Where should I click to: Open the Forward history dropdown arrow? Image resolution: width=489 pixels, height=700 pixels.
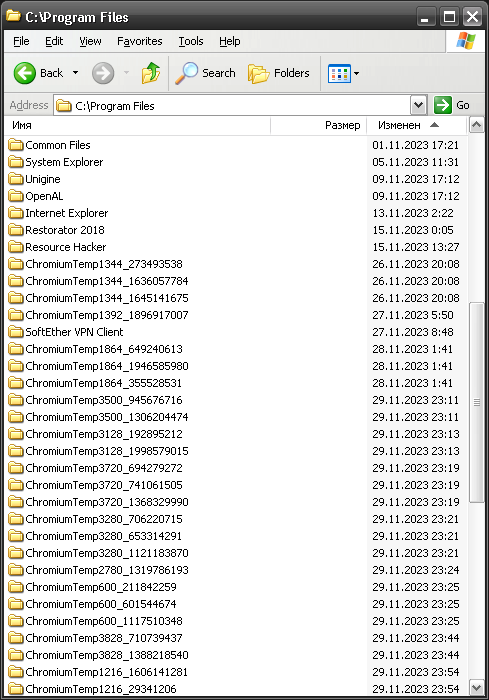(x=126, y=73)
